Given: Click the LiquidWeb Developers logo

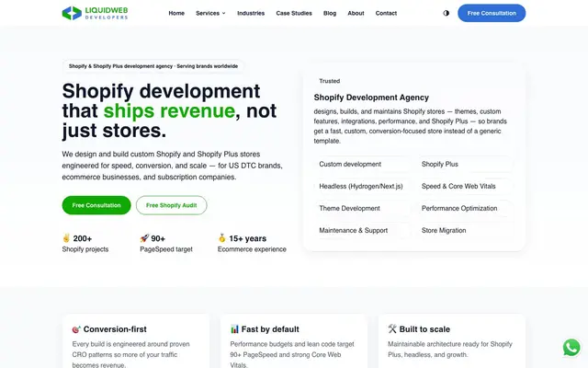Looking at the screenshot, I should (95, 13).
